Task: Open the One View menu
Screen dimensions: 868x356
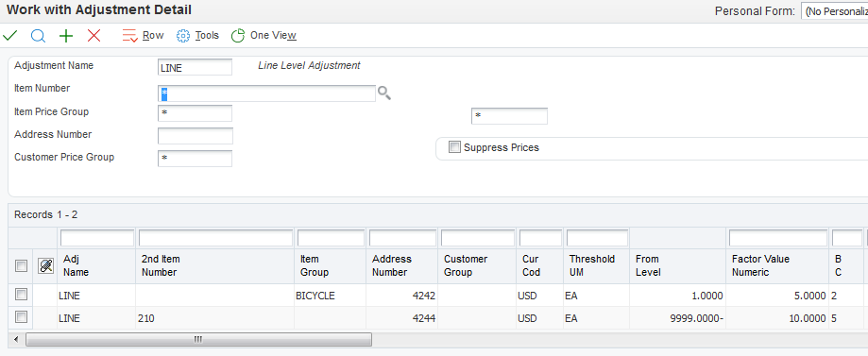Action: pyautogui.click(x=264, y=36)
